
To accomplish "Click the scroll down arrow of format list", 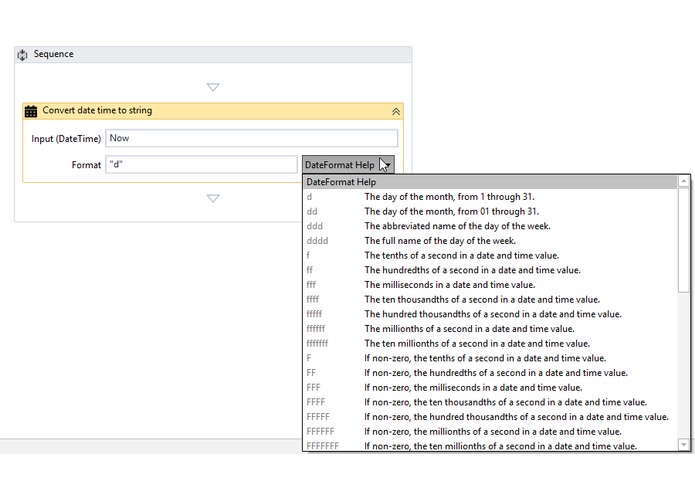I will (x=683, y=444).
